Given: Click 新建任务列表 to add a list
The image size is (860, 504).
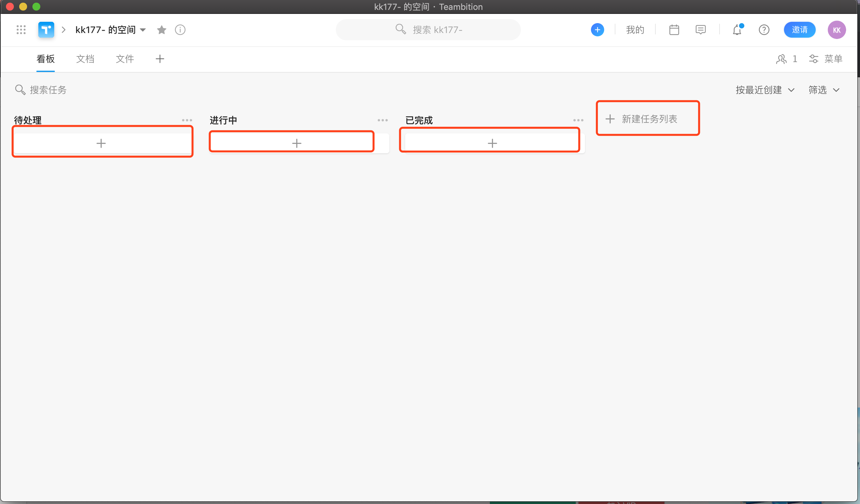Looking at the screenshot, I should [x=647, y=119].
